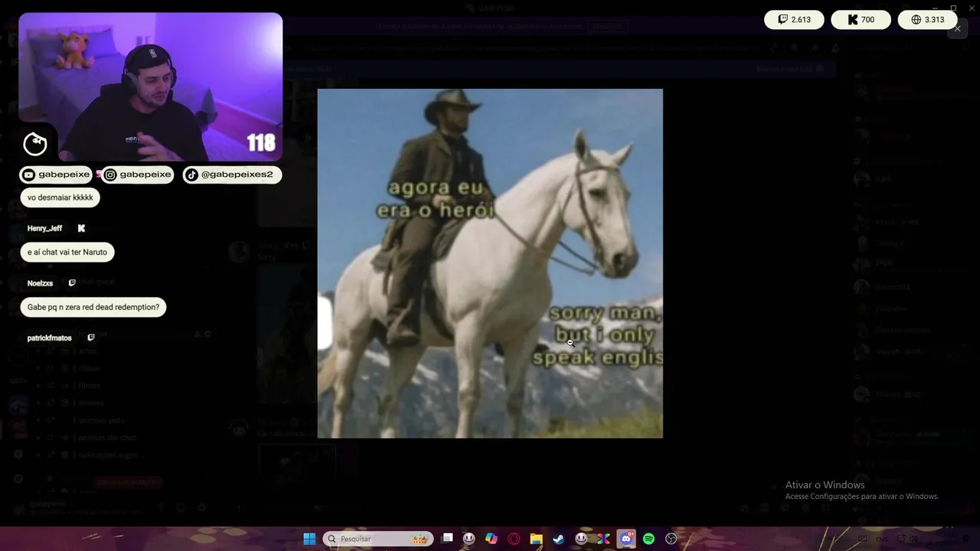Open Opera GX browser from taskbar
Viewport: 980px width, 551px height.
[x=514, y=539]
